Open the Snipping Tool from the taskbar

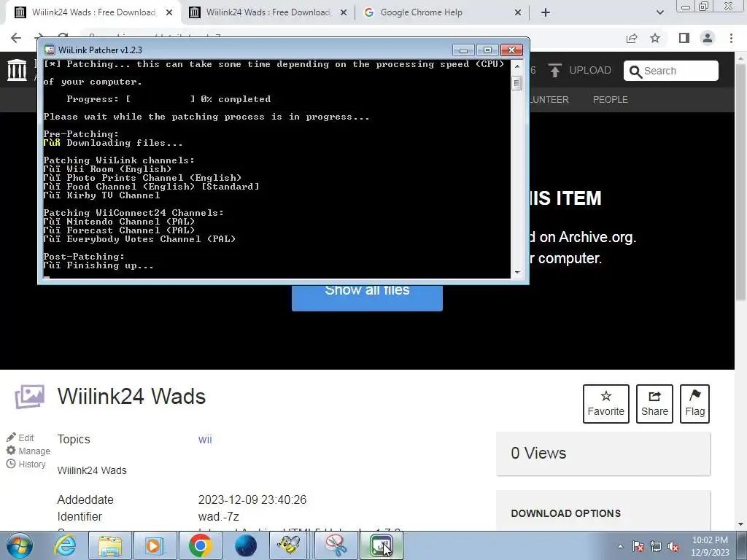[x=337, y=545]
